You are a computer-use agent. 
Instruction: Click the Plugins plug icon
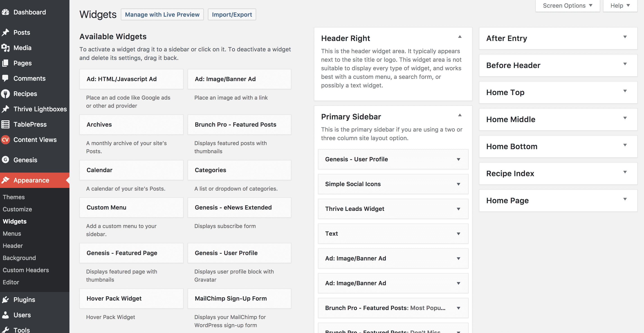coord(5,299)
